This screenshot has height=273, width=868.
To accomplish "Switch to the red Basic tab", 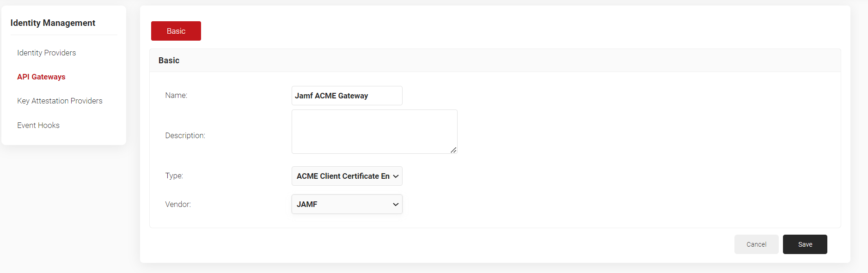I will pos(176,31).
